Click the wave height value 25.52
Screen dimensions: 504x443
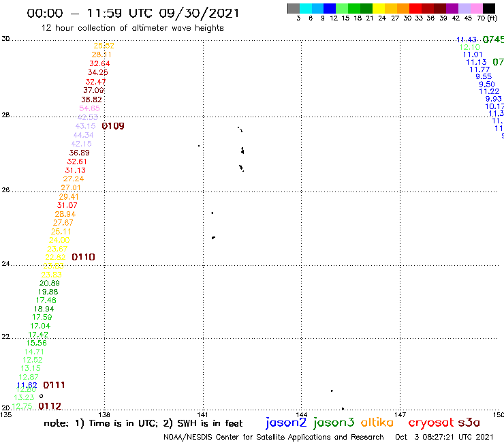[104, 46]
